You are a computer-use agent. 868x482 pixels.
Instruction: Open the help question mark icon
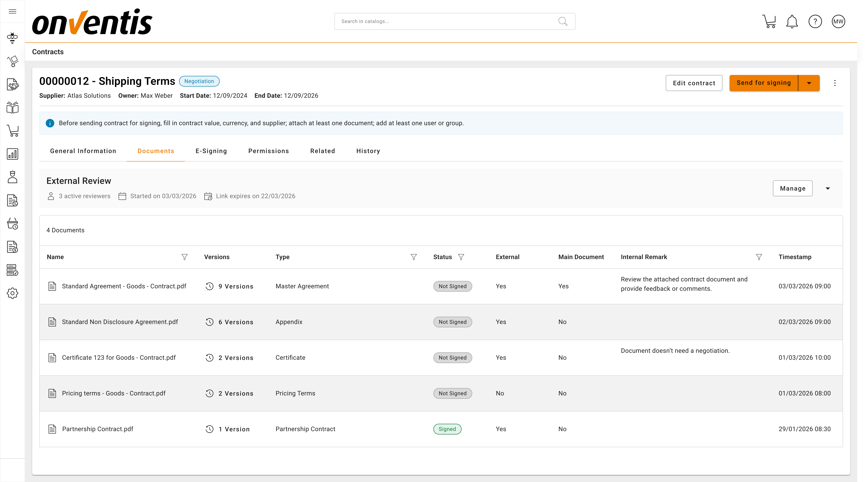click(x=815, y=22)
